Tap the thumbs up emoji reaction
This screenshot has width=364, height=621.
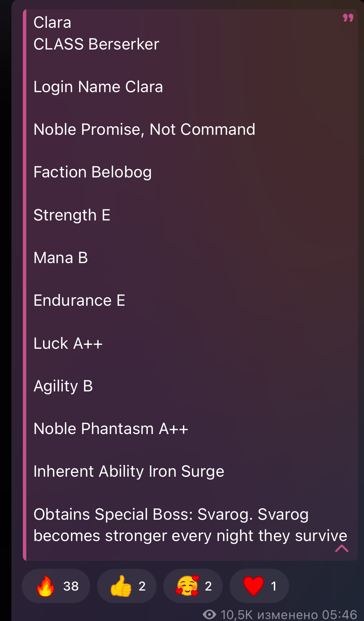[121, 586]
